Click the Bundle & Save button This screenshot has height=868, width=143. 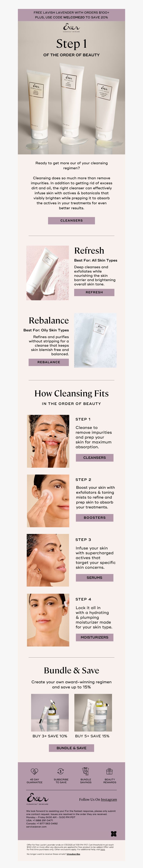pos(71,748)
